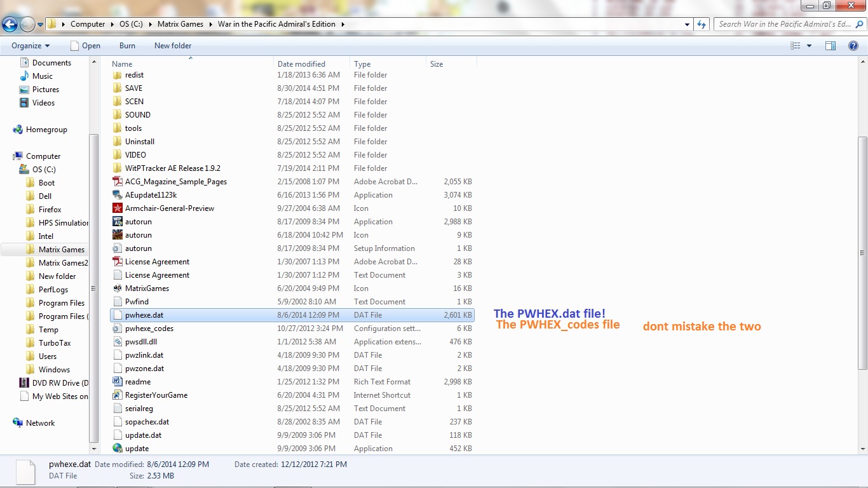Select the pwsdll.dll file icon

[117, 342]
